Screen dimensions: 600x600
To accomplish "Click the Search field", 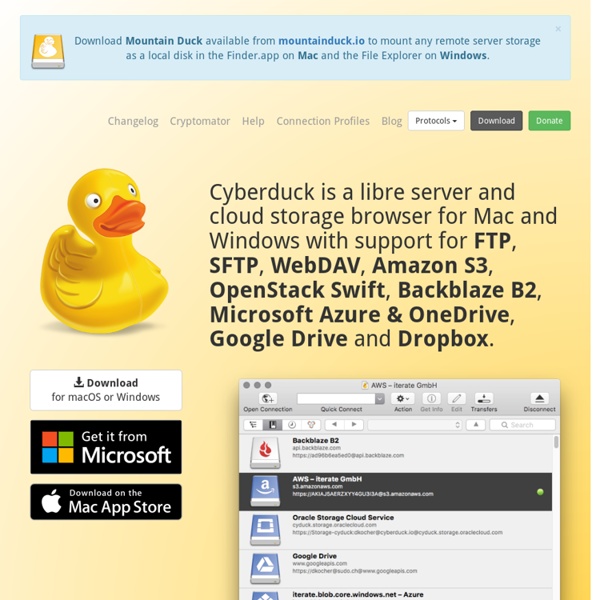I will [x=523, y=425].
